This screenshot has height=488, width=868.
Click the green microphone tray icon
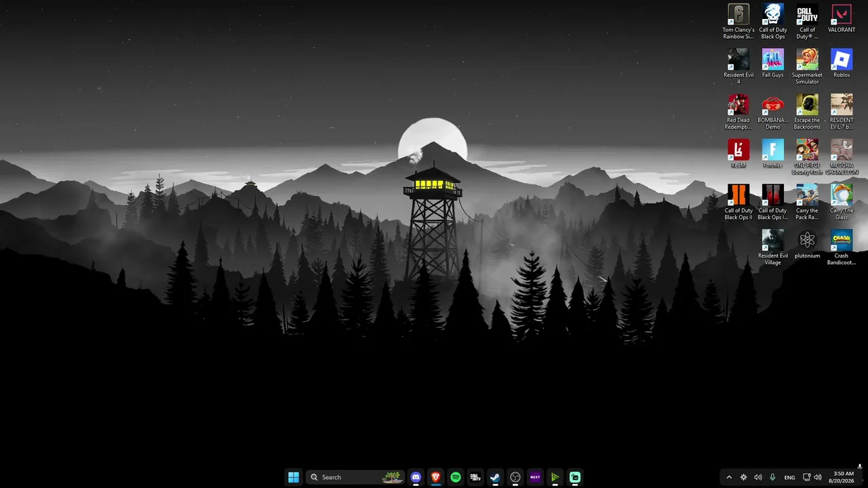772,477
